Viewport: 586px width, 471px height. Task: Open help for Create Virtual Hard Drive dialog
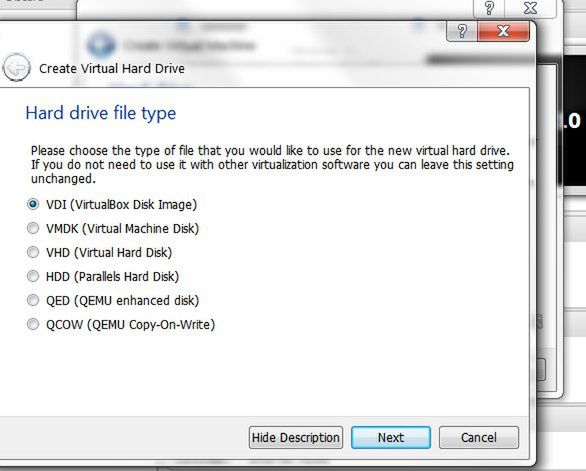[x=462, y=31]
